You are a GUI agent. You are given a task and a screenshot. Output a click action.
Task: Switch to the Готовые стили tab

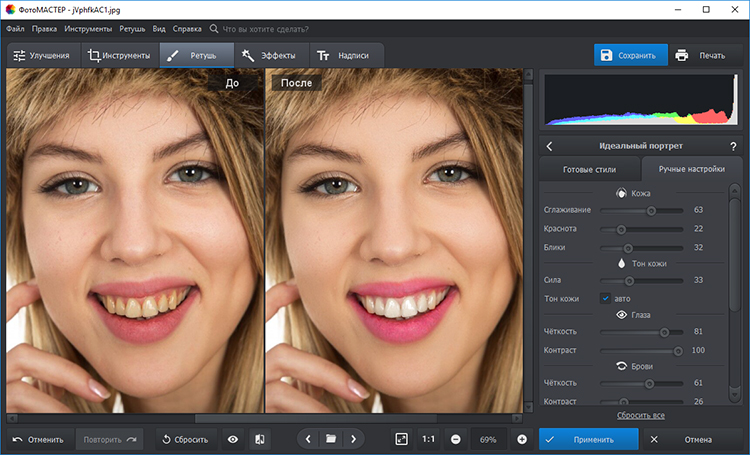point(590,169)
